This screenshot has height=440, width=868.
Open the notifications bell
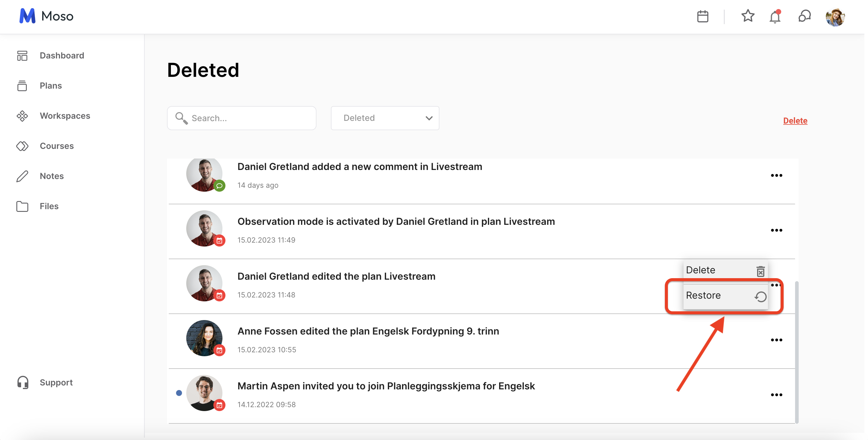click(775, 17)
